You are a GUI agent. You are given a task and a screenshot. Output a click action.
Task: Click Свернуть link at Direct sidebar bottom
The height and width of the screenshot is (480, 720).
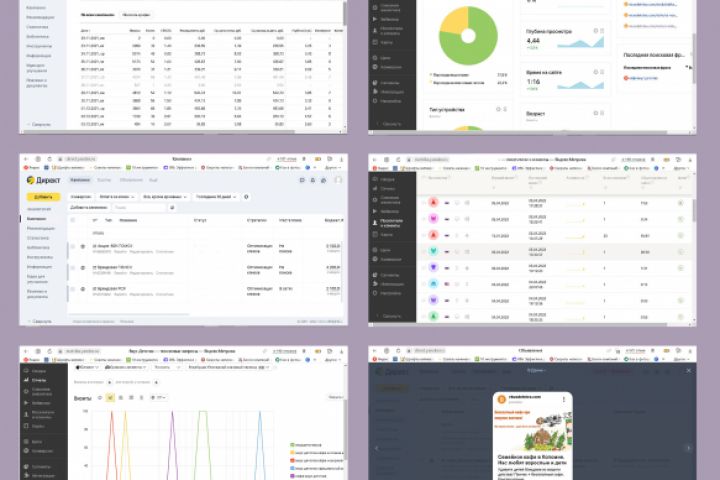(x=39, y=321)
